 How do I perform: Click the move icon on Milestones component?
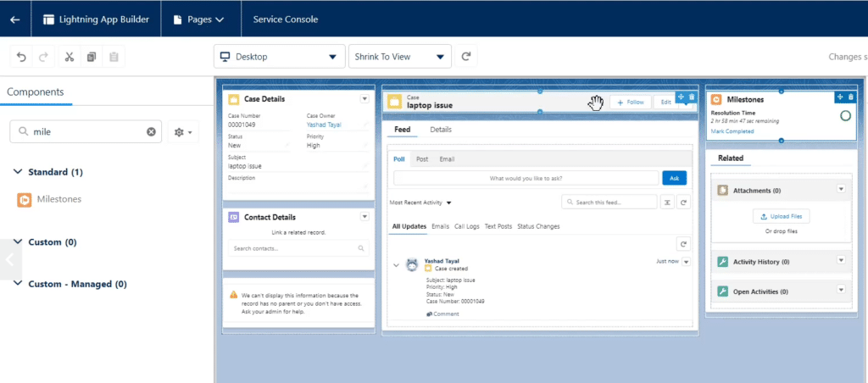coord(840,97)
